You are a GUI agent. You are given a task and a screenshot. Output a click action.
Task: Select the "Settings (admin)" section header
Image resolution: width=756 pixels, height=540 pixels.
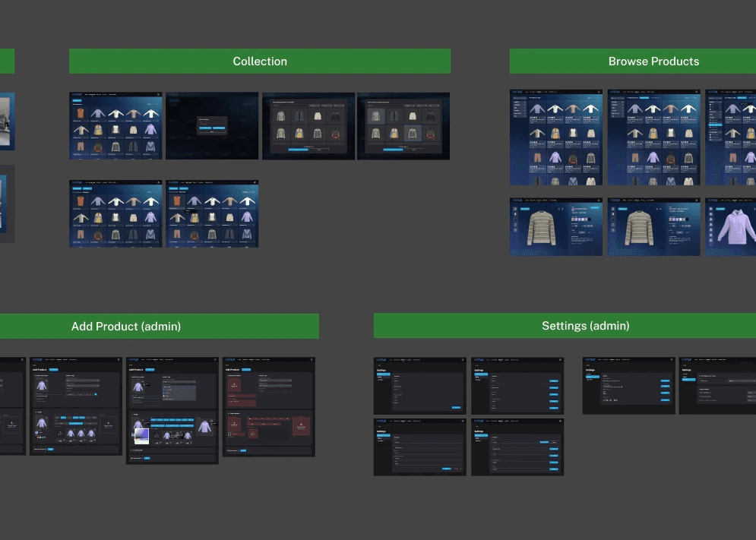[x=565, y=326]
